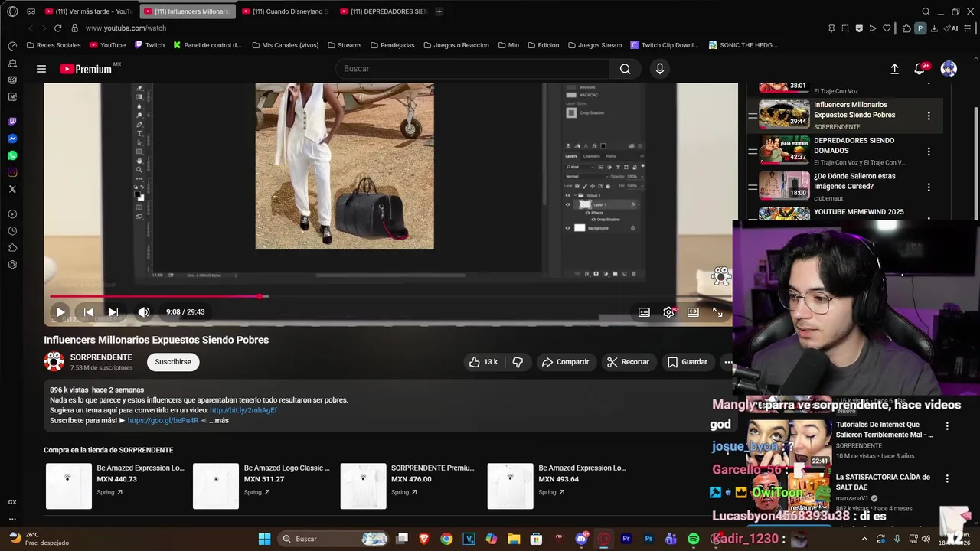Seek on the red video progress bar
980x551 pixels.
(387, 296)
